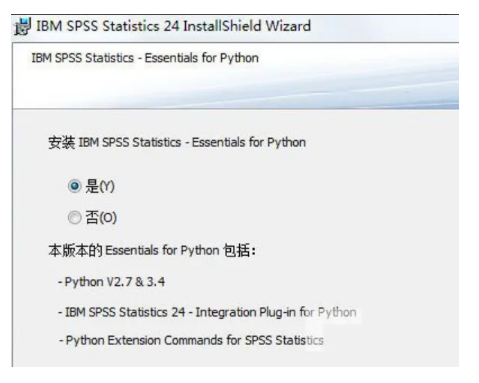Click the 是(Y) option label text
The width and height of the screenshot is (479, 383).
(x=100, y=186)
